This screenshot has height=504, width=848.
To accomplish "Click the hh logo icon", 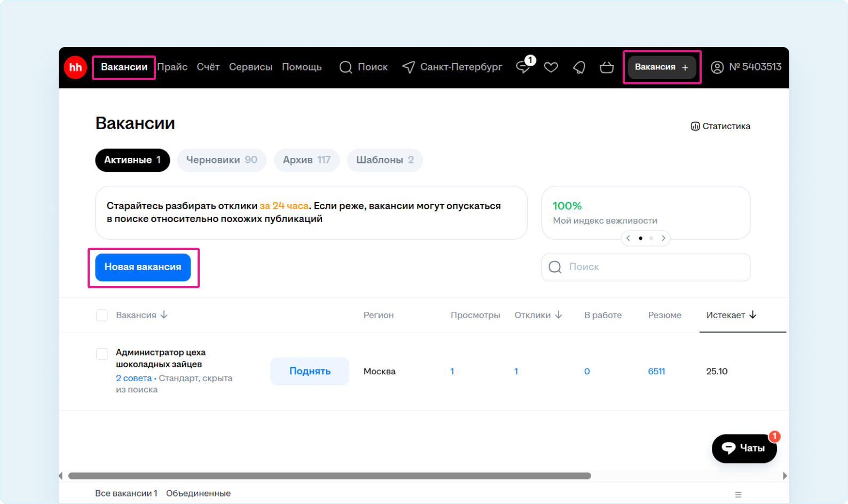I will (75, 67).
